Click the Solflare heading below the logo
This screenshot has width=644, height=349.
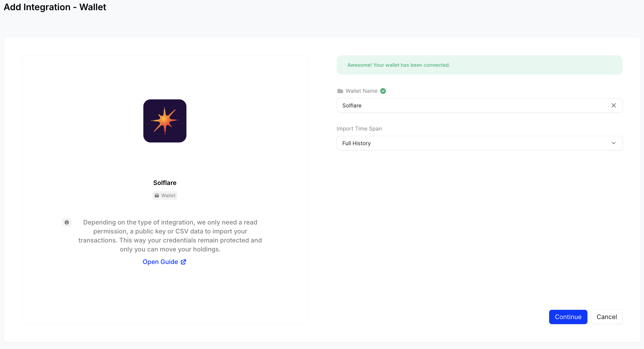pyautogui.click(x=165, y=183)
